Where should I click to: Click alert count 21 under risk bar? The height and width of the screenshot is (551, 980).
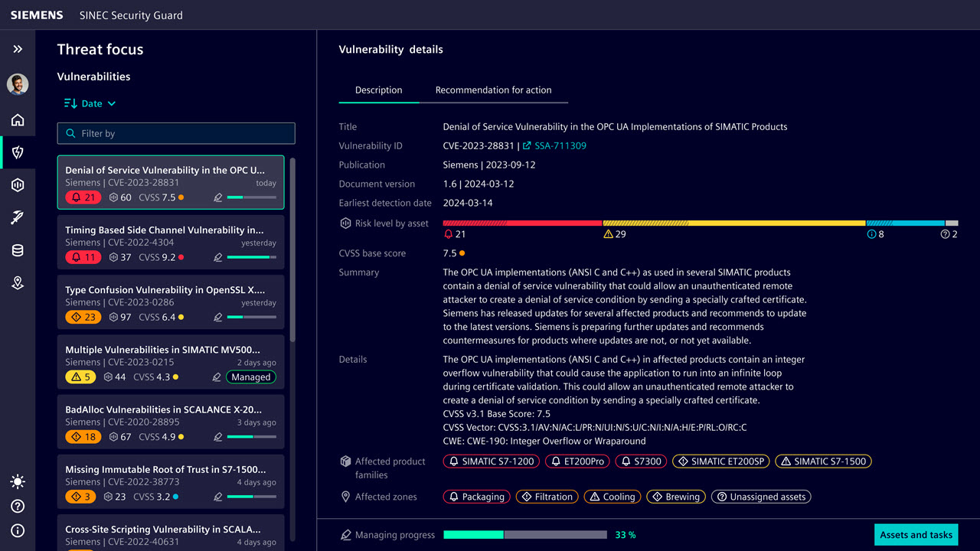tap(455, 234)
